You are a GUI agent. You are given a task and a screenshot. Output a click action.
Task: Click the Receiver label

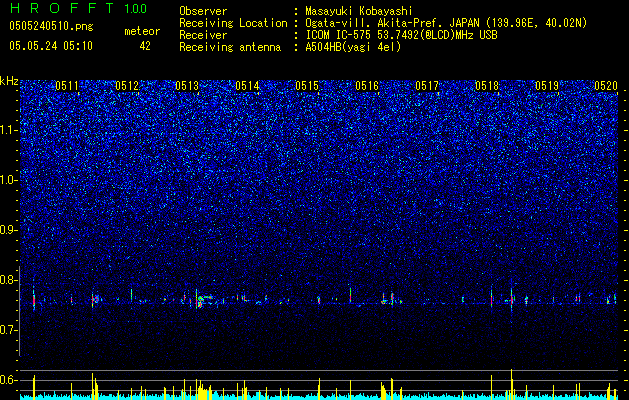(x=203, y=35)
